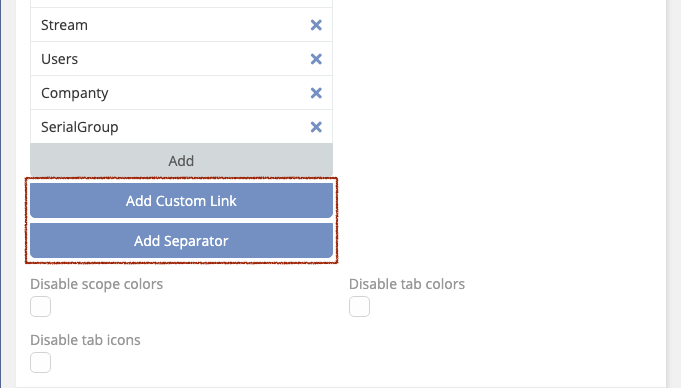Image resolution: width=681 pixels, height=388 pixels.
Task: Click the Add Custom Link button
Action: 182,201
